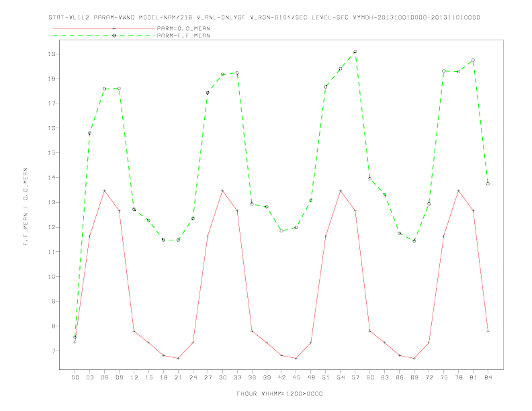Click the x-axis title FHOUR VHHMM:1200>0000
This screenshot has width=532, height=411.
pyautogui.click(x=279, y=394)
